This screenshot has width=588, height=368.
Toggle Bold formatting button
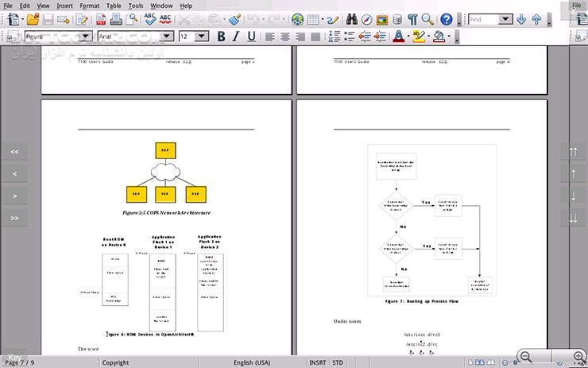point(221,37)
